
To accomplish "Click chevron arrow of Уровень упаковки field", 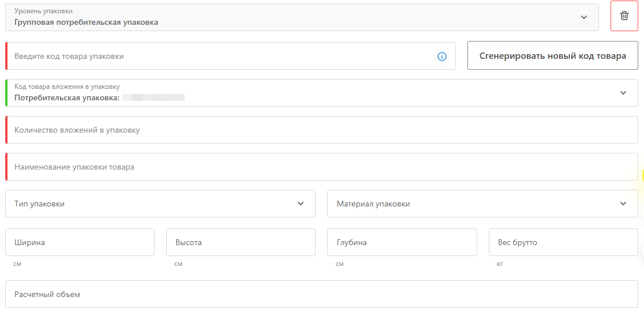I will 583,17.
